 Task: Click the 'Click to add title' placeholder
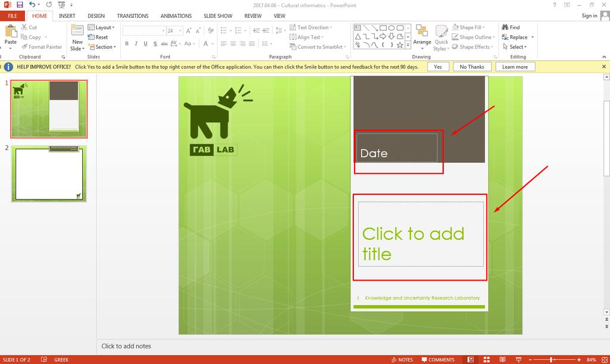(x=421, y=234)
